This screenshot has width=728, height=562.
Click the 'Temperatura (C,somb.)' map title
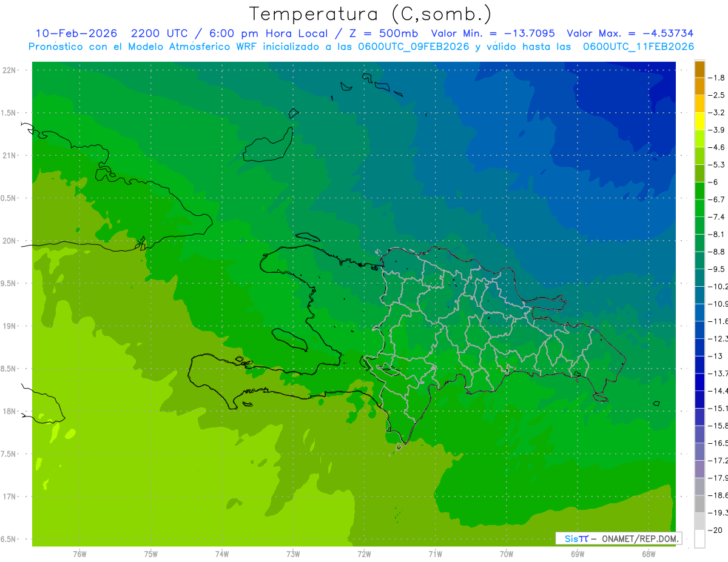(x=371, y=15)
